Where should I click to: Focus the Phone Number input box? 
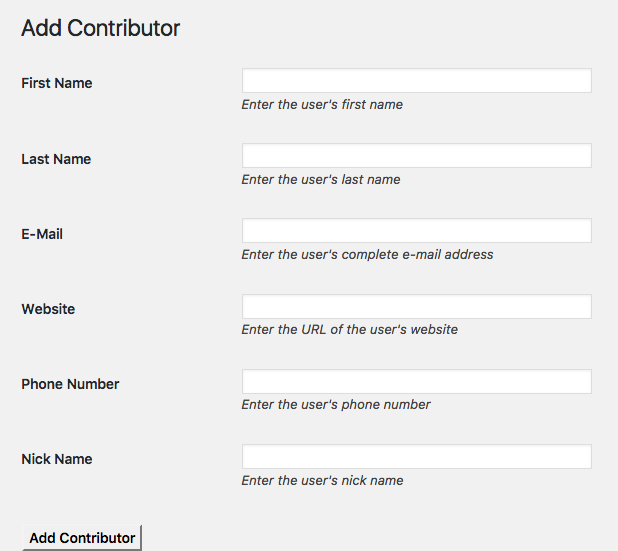click(416, 381)
